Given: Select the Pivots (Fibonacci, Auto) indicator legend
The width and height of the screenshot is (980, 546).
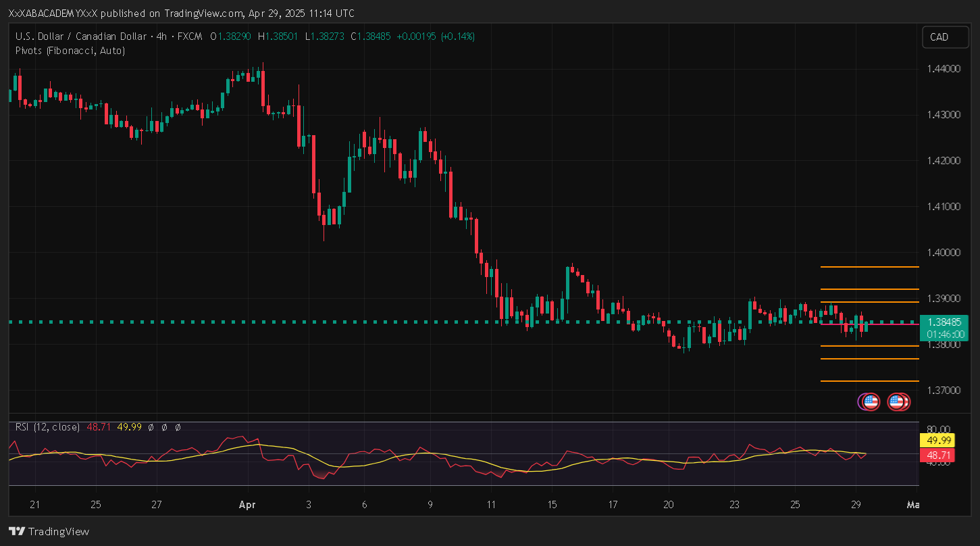Looking at the screenshot, I should click(x=70, y=51).
